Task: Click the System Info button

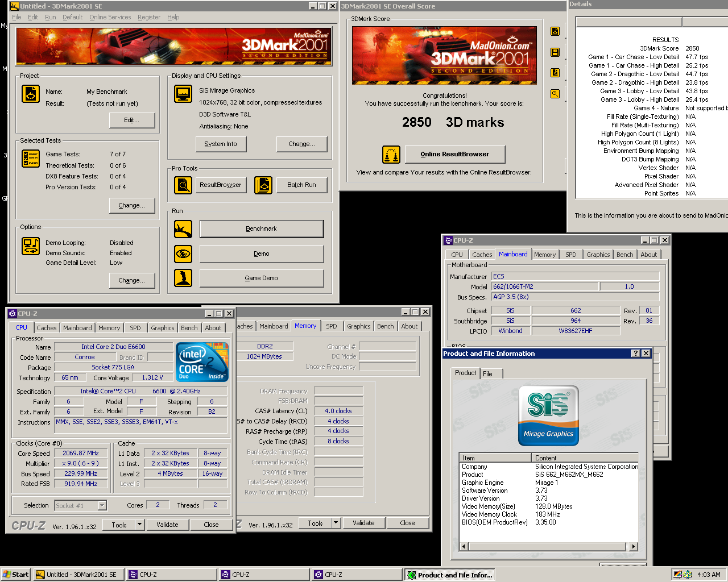Action: [x=221, y=144]
